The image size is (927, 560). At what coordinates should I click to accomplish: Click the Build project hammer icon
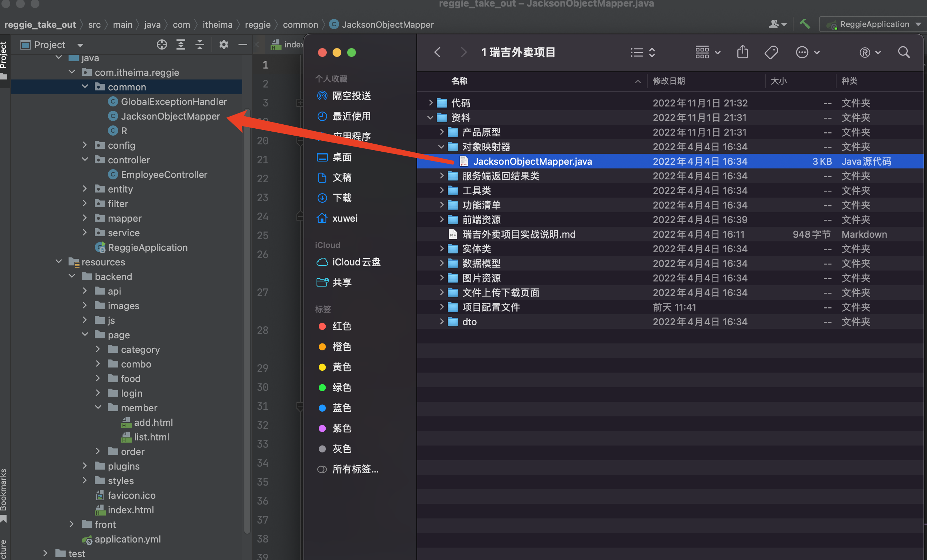(x=805, y=24)
